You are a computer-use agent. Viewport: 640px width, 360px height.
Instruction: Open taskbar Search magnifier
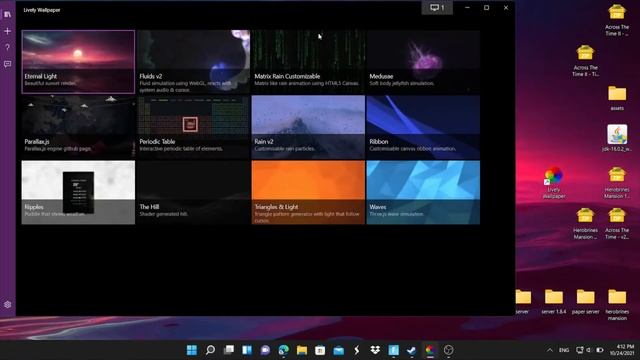click(x=210, y=350)
